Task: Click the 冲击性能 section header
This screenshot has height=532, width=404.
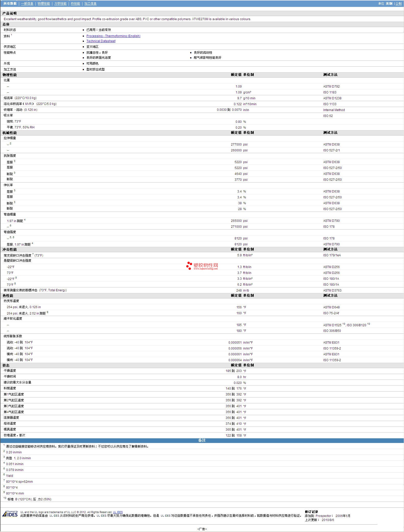Action: (9, 249)
